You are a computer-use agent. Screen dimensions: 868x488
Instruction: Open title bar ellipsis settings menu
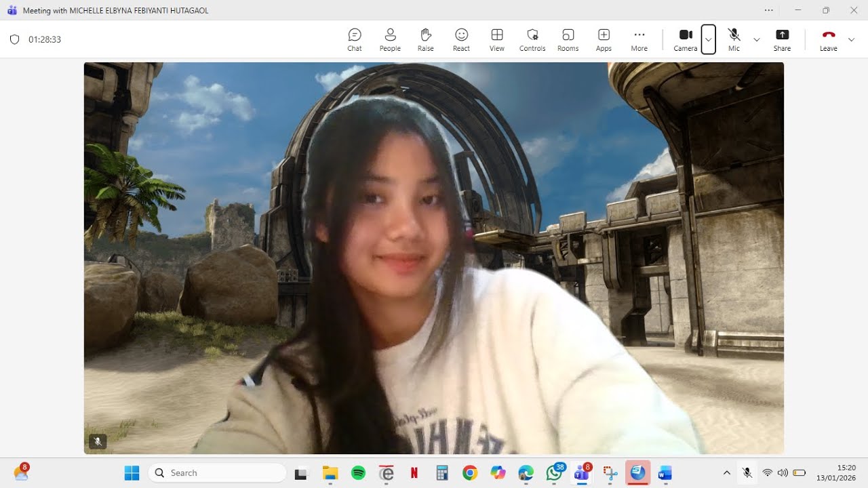pos(768,10)
